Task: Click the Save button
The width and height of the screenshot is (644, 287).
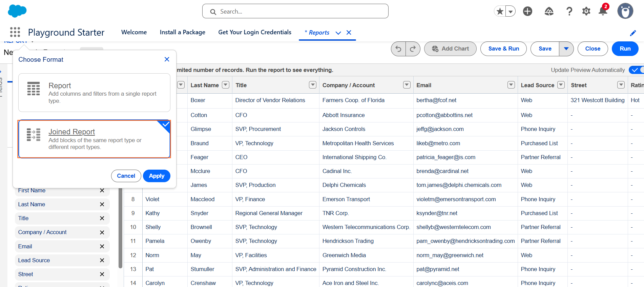Action: pos(545,49)
